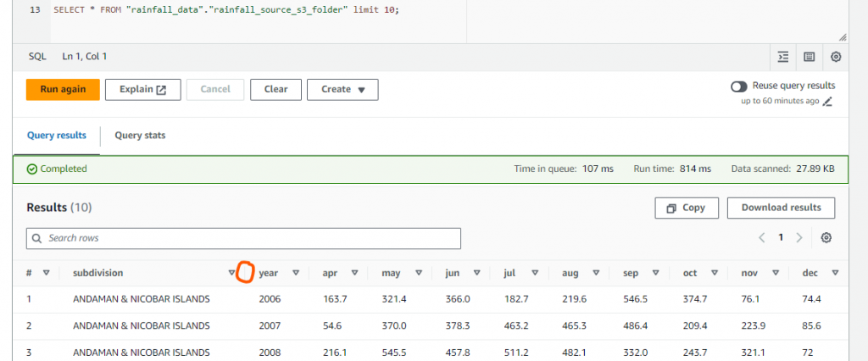Sort by the jun column arrow
Screen dimensions: 868x361
477,273
